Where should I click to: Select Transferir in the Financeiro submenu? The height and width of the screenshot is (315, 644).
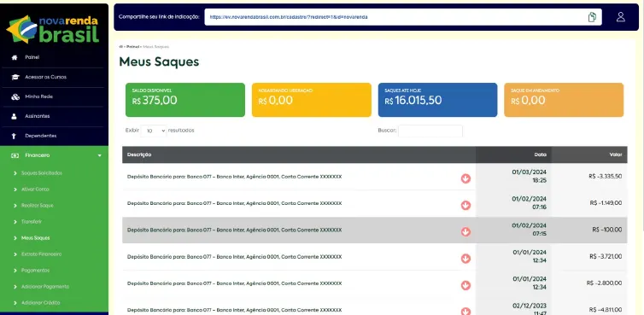[32, 222]
